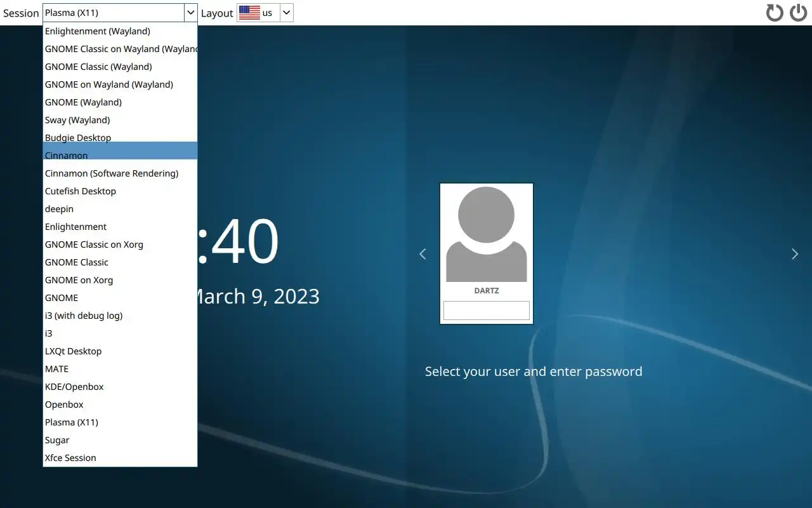Show next user with right arrow

click(x=795, y=254)
